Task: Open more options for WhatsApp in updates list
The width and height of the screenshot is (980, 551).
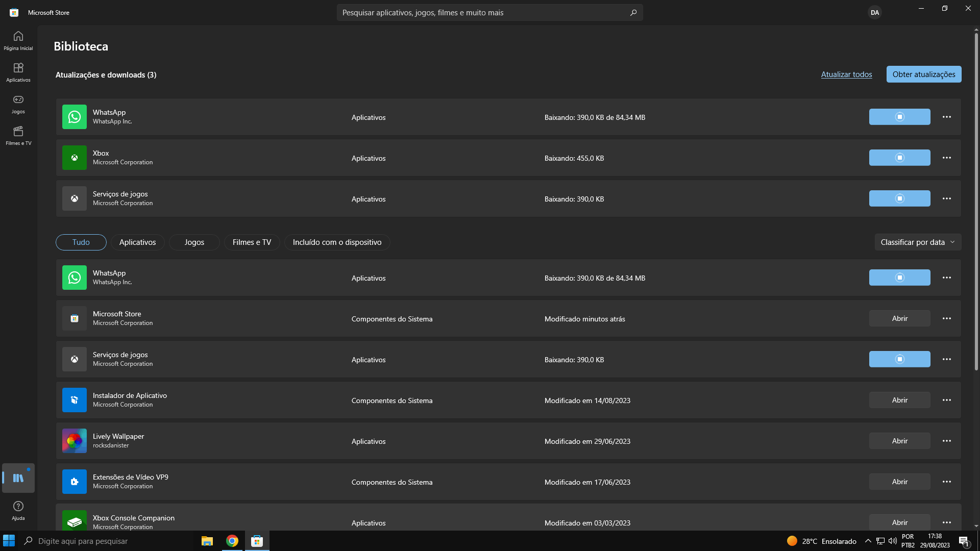Action: [x=947, y=117]
